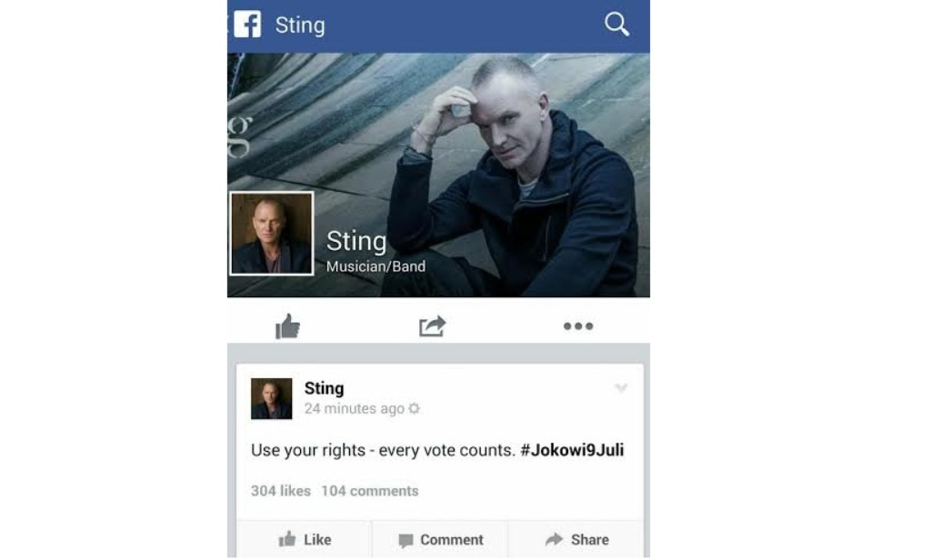
Task: Click curved arrow icon in Share button
Action: pyautogui.click(x=554, y=539)
